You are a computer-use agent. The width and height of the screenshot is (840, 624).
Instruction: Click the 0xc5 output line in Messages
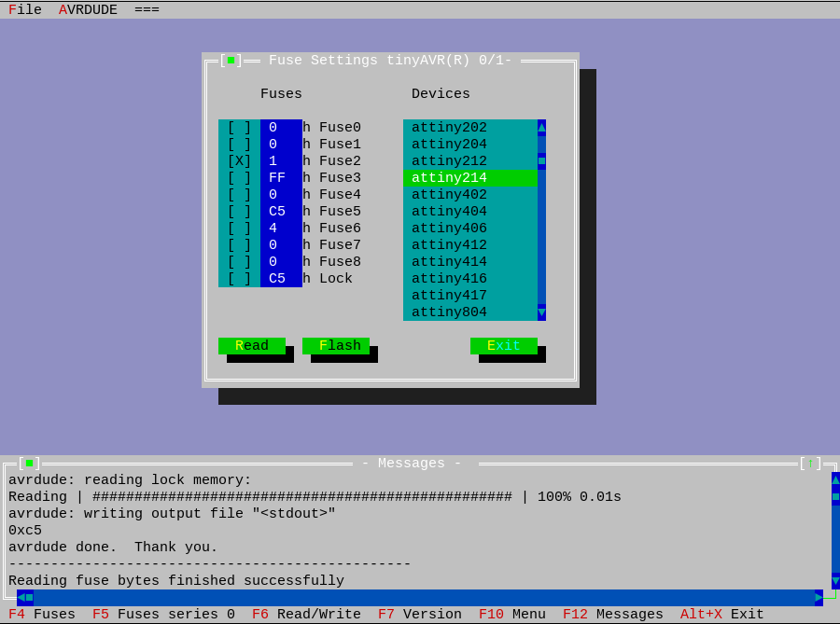[25, 531]
